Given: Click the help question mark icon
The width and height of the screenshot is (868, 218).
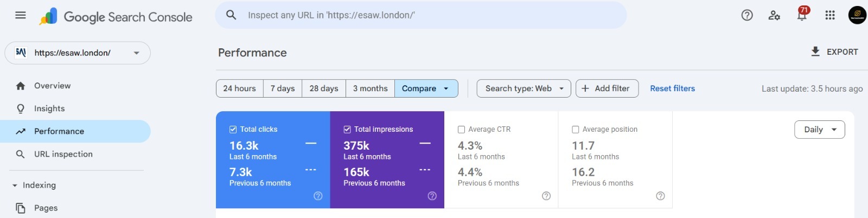Looking at the screenshot, I should (x=747, y=15).
